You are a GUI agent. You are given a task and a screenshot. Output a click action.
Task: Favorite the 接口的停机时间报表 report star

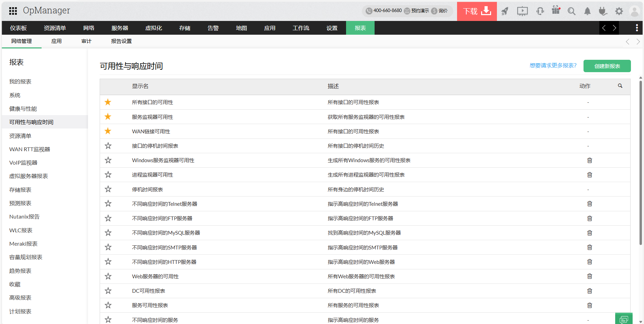coord(108,146)
